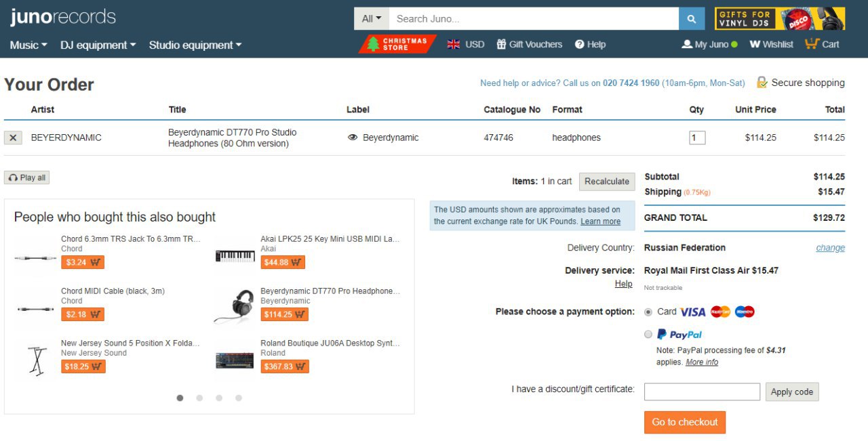Viewport: 868px width, 441px height.
Task: Click the Maestro card logo
Action: point(745,312)
